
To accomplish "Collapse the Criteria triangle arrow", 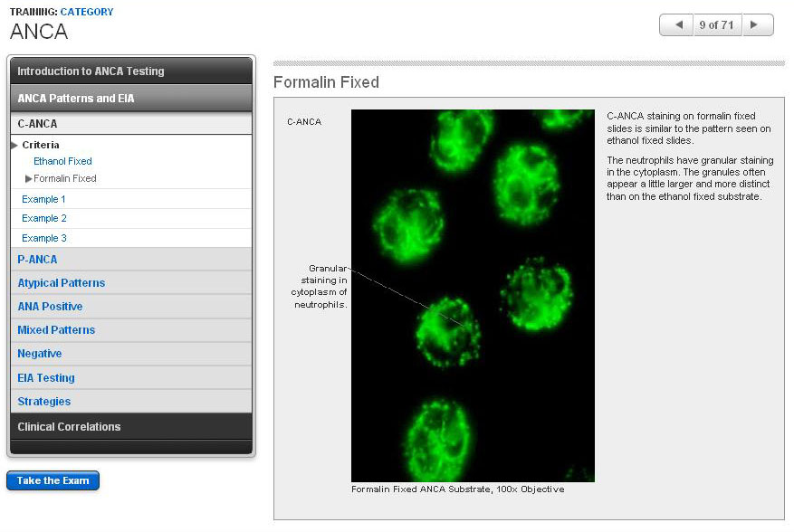I will click(x=14, y=145).
